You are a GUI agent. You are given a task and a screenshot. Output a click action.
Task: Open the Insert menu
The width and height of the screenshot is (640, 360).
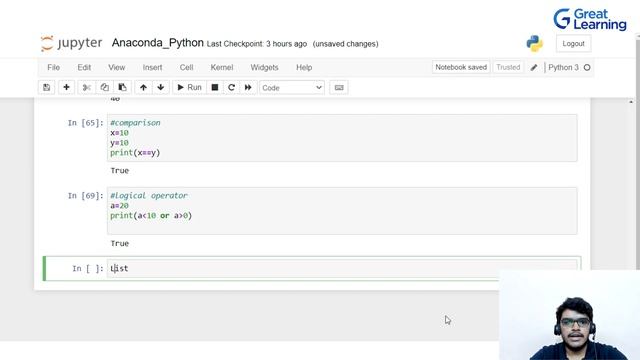pos(152,67)
